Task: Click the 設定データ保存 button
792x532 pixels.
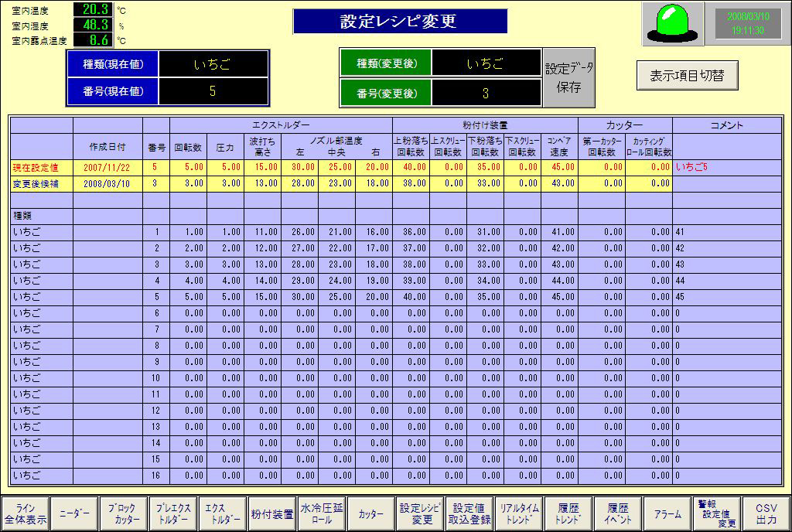Action: (568, 78)
